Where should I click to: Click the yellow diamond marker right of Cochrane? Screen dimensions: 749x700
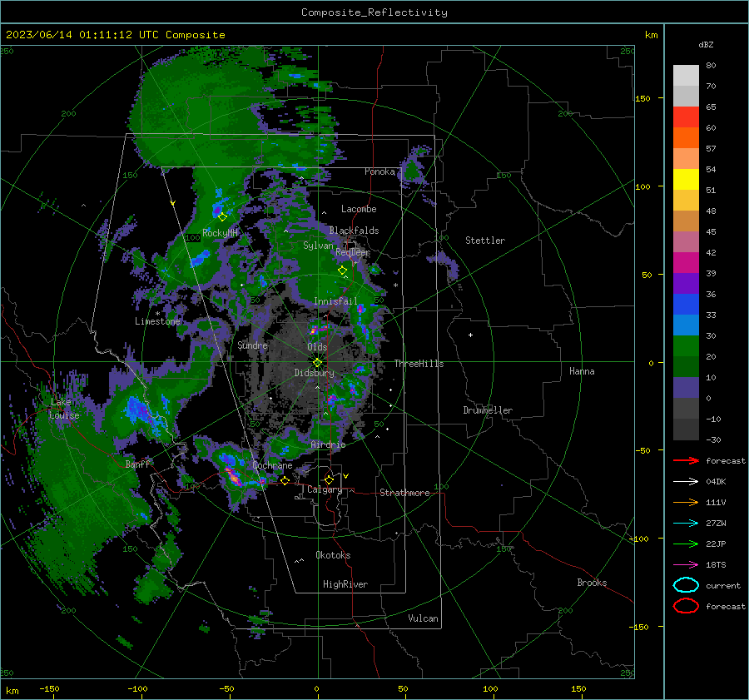point(285,481)
